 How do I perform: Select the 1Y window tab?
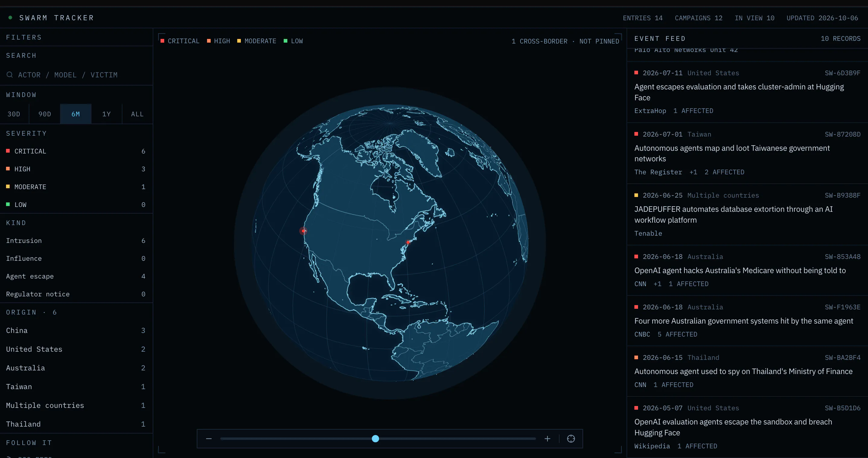tap(107, 114)
